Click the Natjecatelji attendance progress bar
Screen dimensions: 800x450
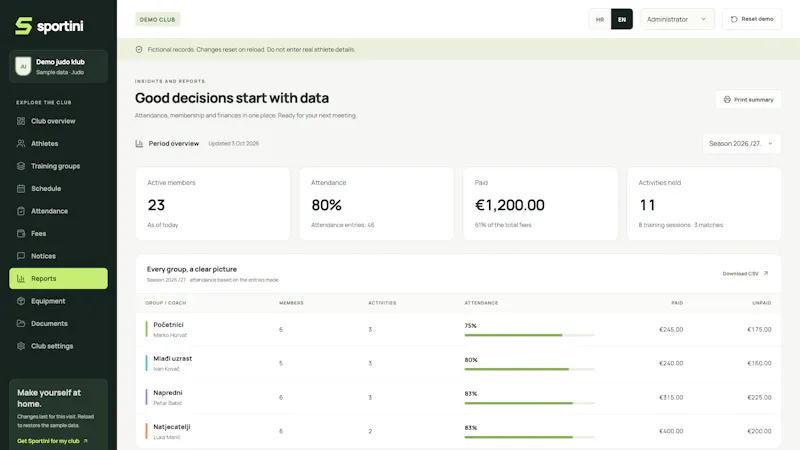click(529, 437)
